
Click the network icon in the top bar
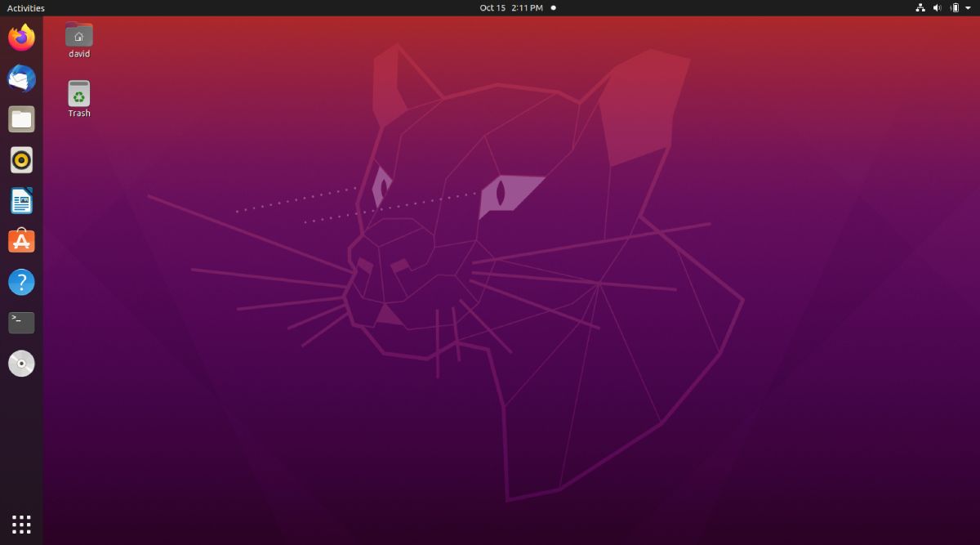point(920,7)
